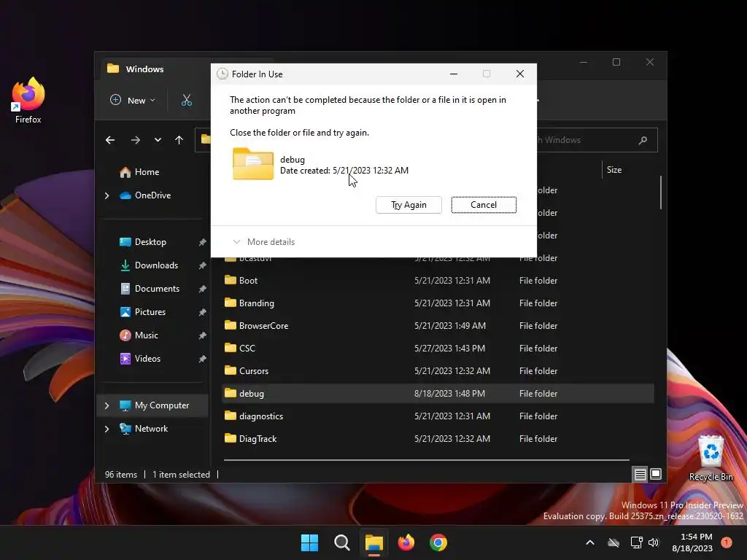This screenshot has height=560, width=747.
Task: Open the Firefox desktop shortcut
Action: pos(28,101)
